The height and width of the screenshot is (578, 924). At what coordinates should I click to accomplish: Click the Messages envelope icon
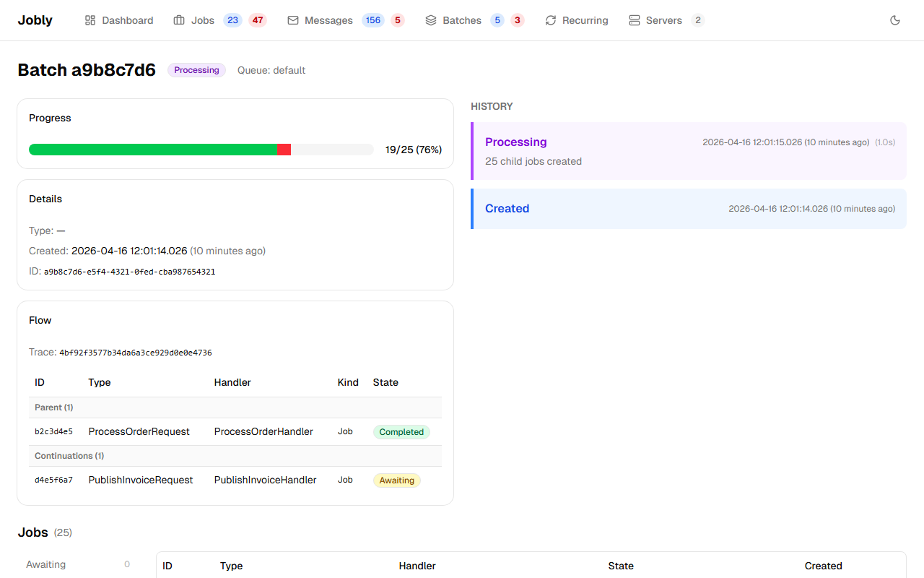tap(293, 20)
